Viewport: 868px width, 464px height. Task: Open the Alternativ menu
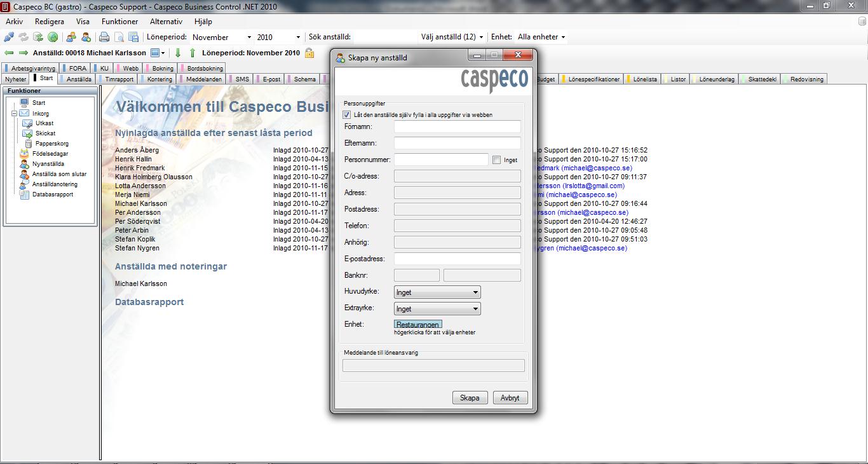point(166,22)
